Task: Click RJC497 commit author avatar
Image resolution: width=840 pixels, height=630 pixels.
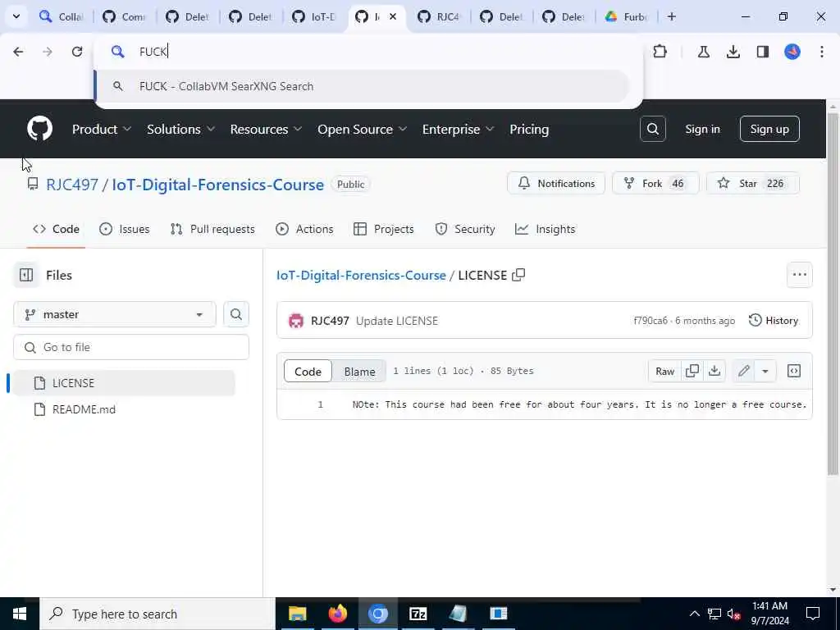Action: tap(296, 321)
